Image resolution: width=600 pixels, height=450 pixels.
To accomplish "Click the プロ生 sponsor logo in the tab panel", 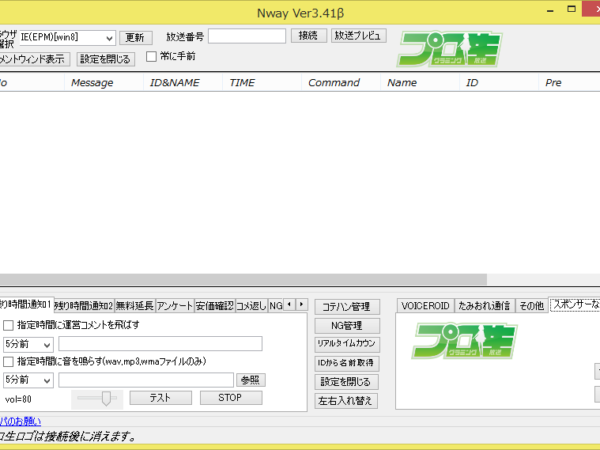I will click(x=464, y=341).
